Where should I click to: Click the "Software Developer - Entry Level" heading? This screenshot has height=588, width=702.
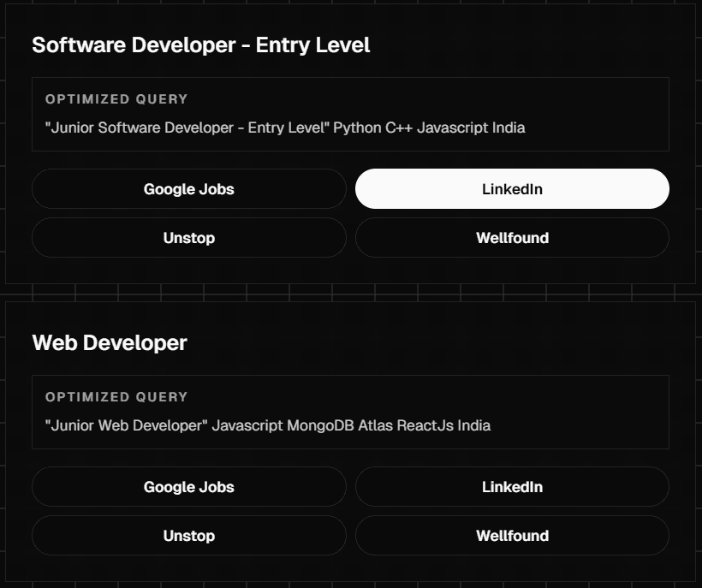(201, 45)
